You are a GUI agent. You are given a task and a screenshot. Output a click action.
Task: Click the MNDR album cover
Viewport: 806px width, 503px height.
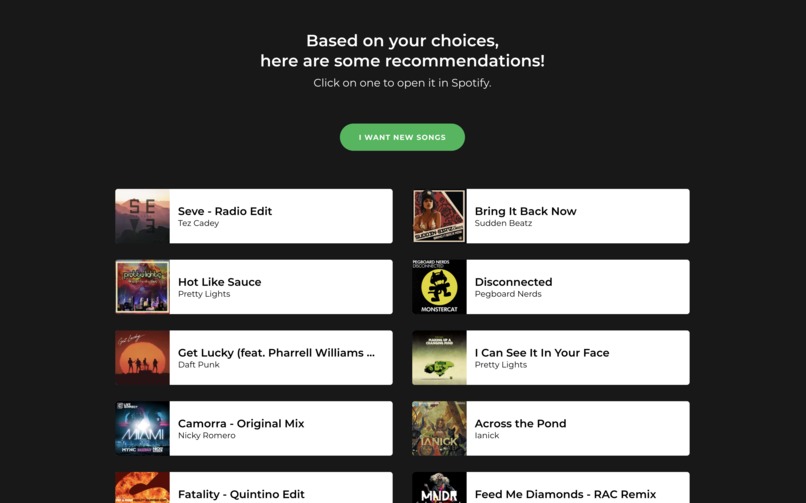(439, 488)
